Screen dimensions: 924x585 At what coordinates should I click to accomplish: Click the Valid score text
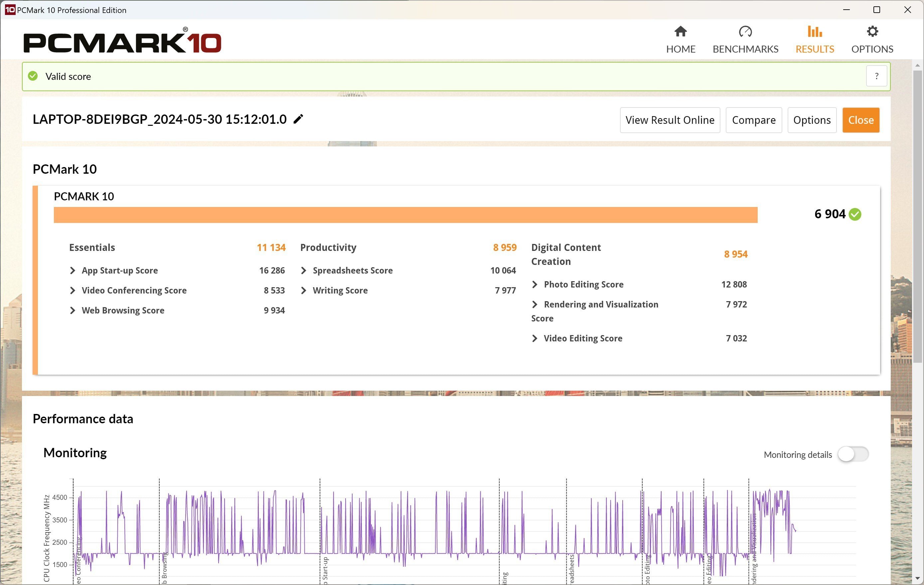(x=68, y=77)
